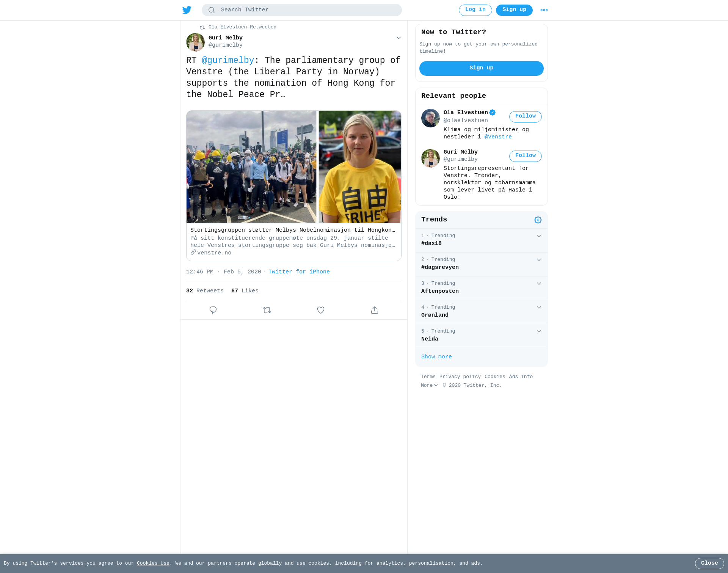The width and height of the screenshot is (728, 573).
Task: Follow Ola Elvestuen
Action: point(526,116)
